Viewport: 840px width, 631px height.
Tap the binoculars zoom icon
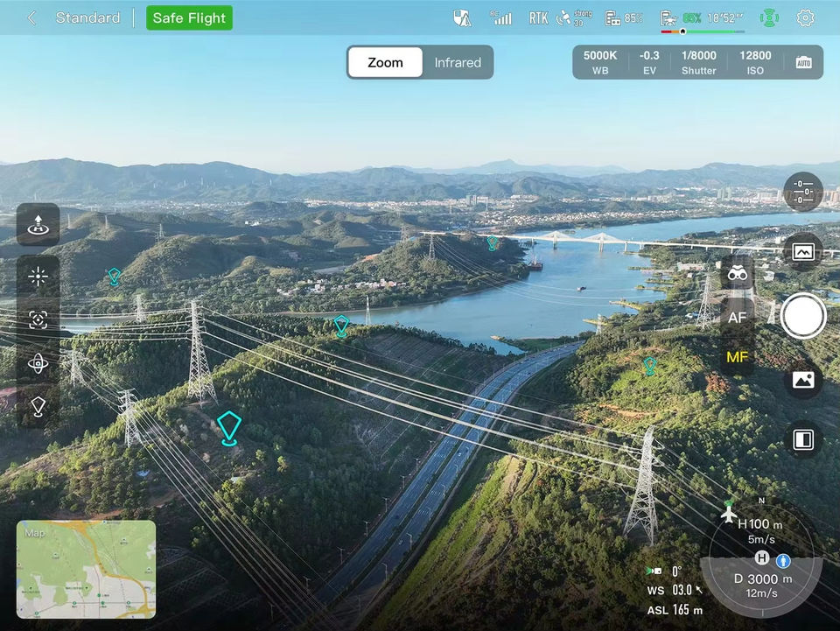(x=737, y=275)
